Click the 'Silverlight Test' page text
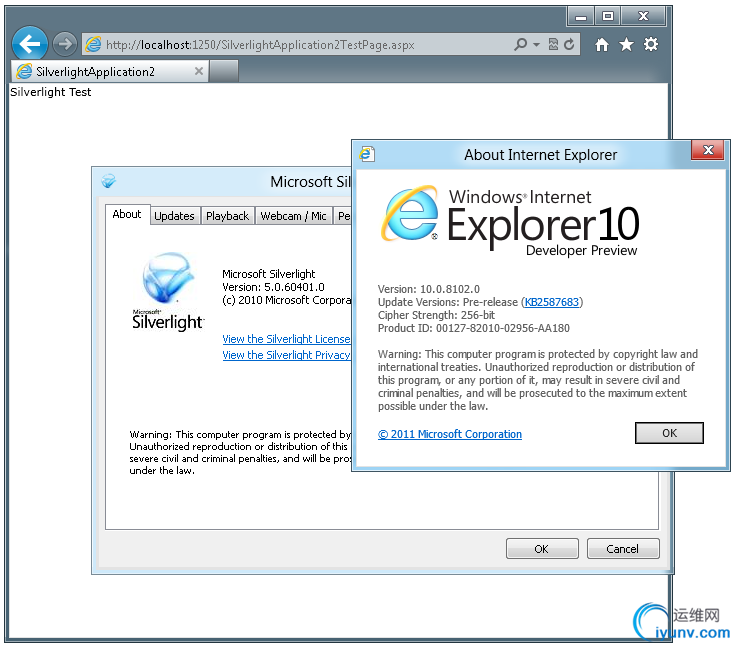 click(51, 92)
